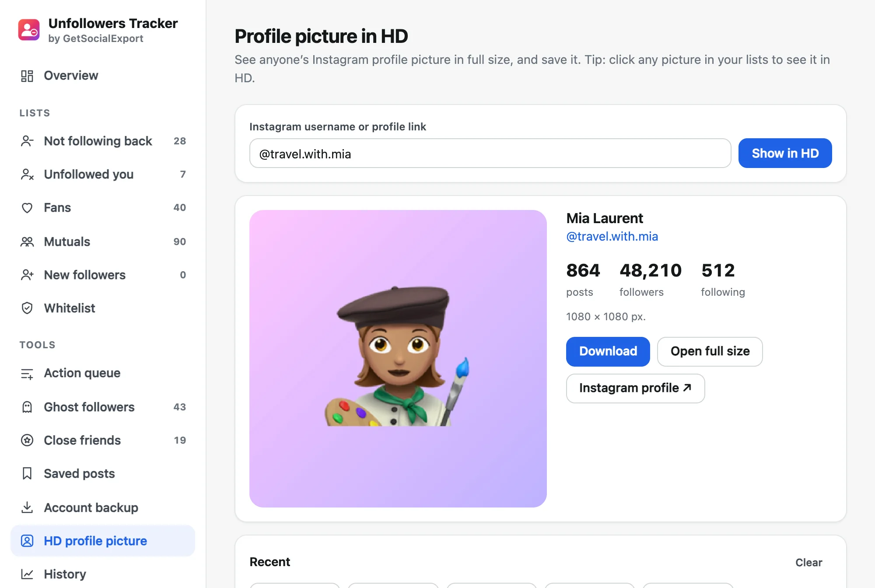Click the Close friends star icon
The height and width of the screenshot is (588, 875).
(27, 440)
